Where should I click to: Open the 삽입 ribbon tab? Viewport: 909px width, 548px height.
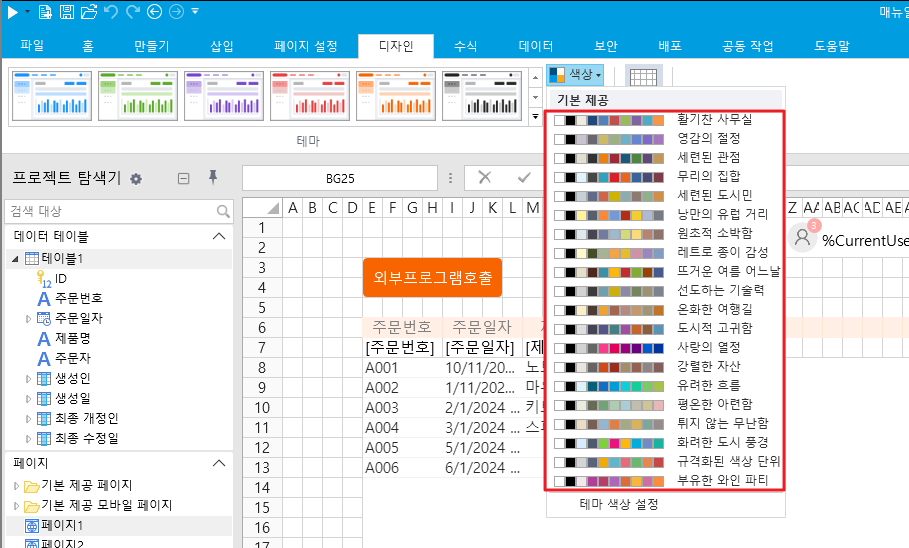222,46
